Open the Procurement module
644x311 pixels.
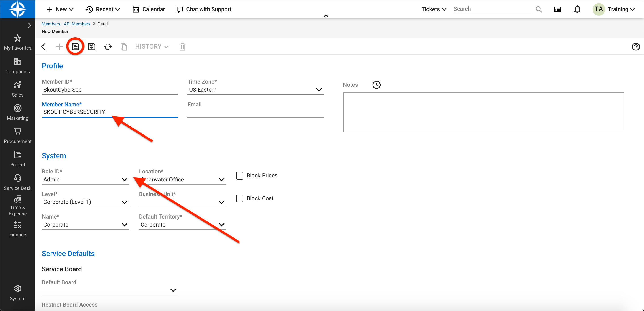17,136
